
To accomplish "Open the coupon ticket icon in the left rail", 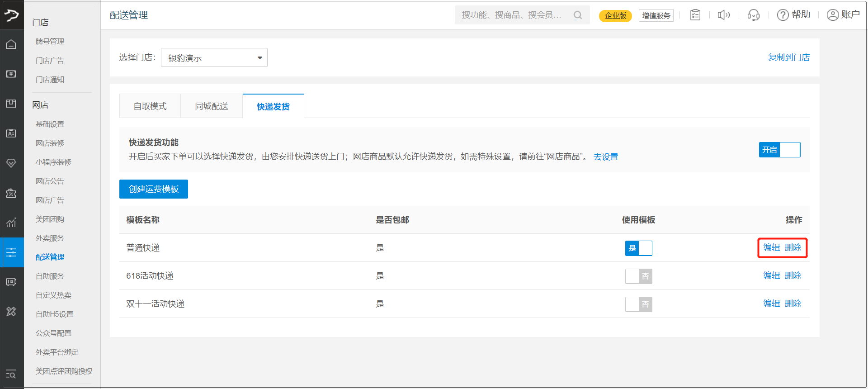I will (x=11, y=282).
